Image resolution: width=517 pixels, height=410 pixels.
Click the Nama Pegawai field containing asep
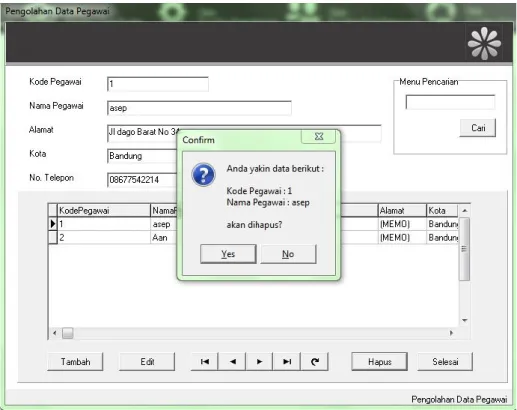[199, 108]
